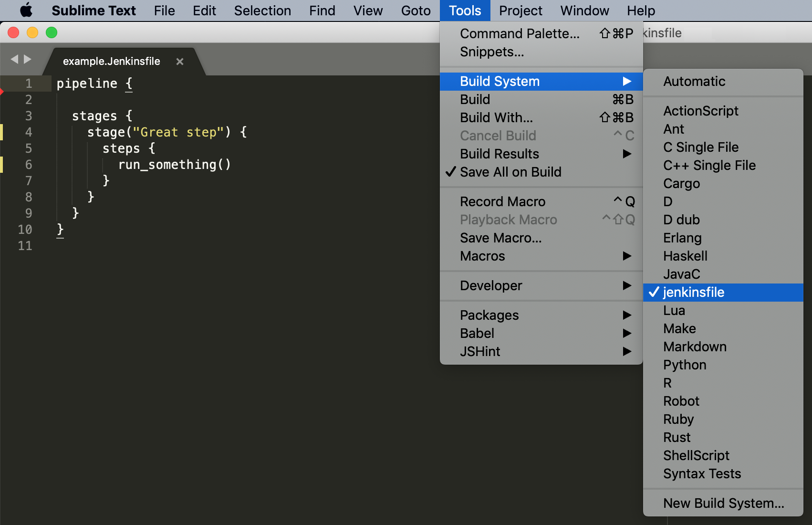Choose Erlang build system
The width and height of the screenshot is (812, 525).
[x=723, y=238]
